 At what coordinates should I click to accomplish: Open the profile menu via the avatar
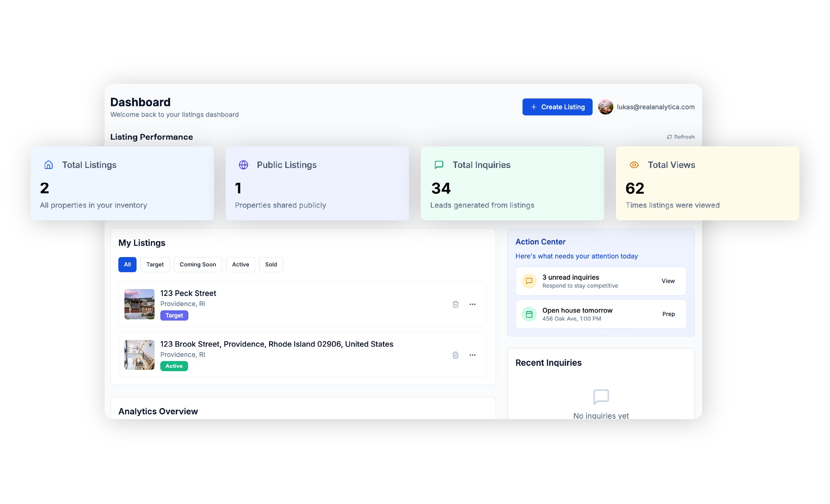point(606,107)
